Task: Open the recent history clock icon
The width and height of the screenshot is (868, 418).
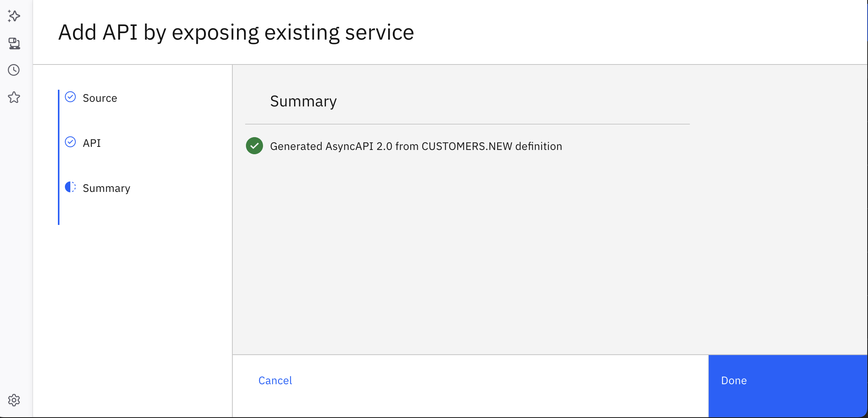Action: pos(14,70)
